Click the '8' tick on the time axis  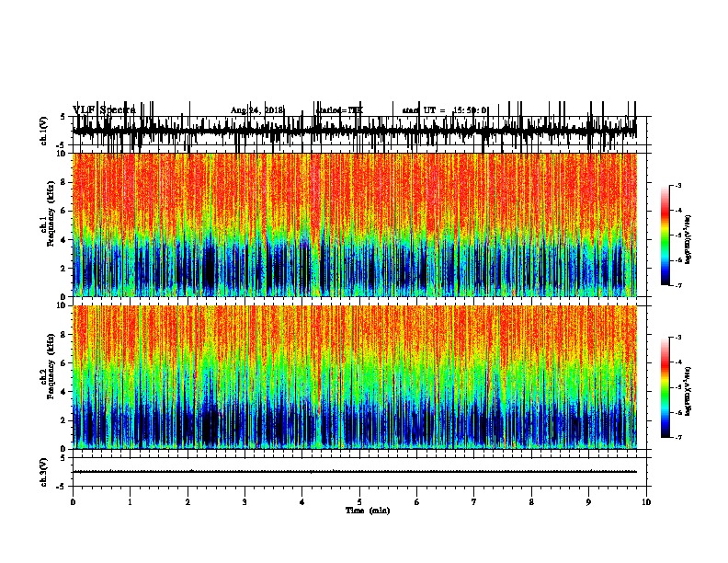(531, 502)
